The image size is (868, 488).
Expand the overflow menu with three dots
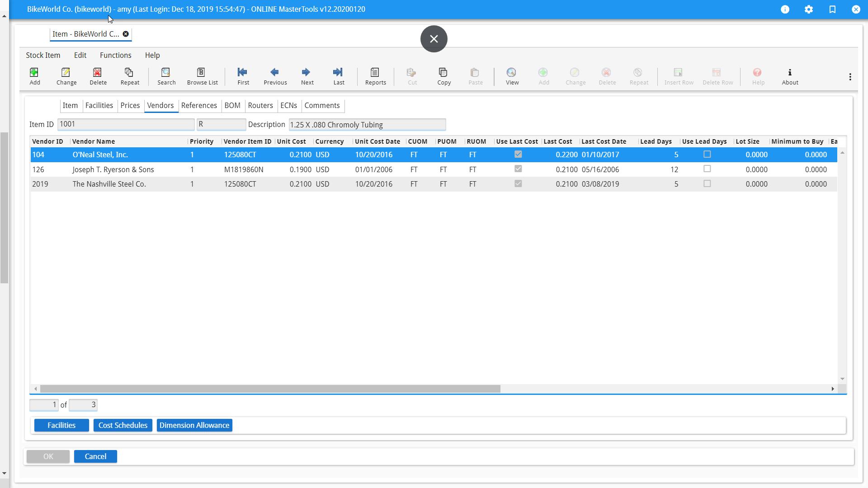[x=850, y=76]
